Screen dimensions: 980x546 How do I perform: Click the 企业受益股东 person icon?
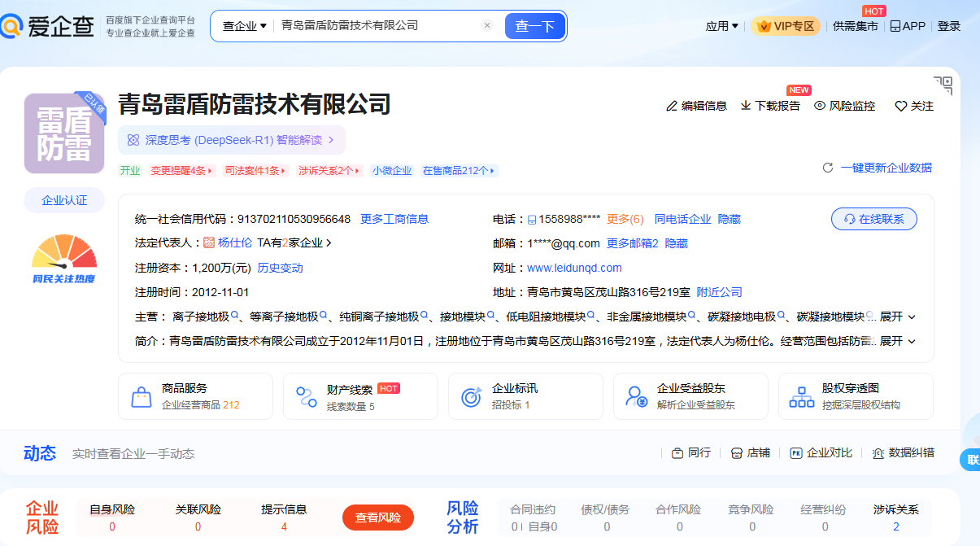[637, 397]
